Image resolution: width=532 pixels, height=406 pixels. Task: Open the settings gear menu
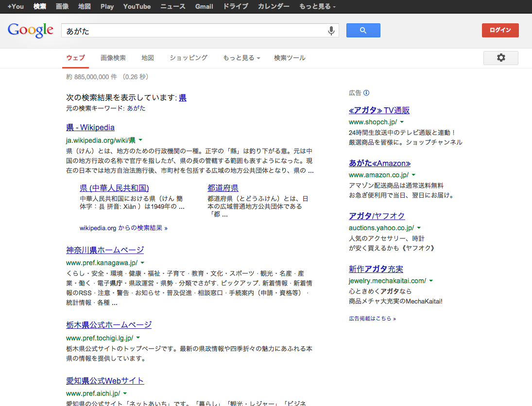[x=500, y=58]
